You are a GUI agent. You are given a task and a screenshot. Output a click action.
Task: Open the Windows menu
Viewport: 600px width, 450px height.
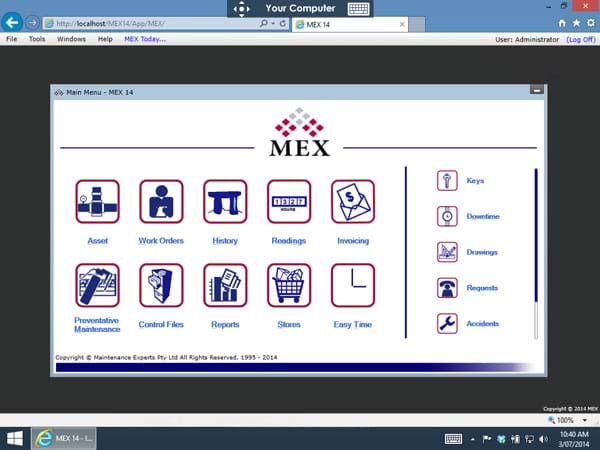(x=72, y=39)
